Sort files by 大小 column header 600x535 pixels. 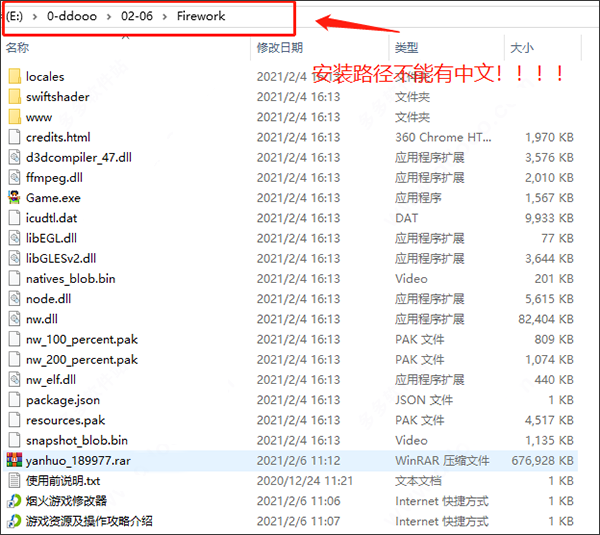522,47
